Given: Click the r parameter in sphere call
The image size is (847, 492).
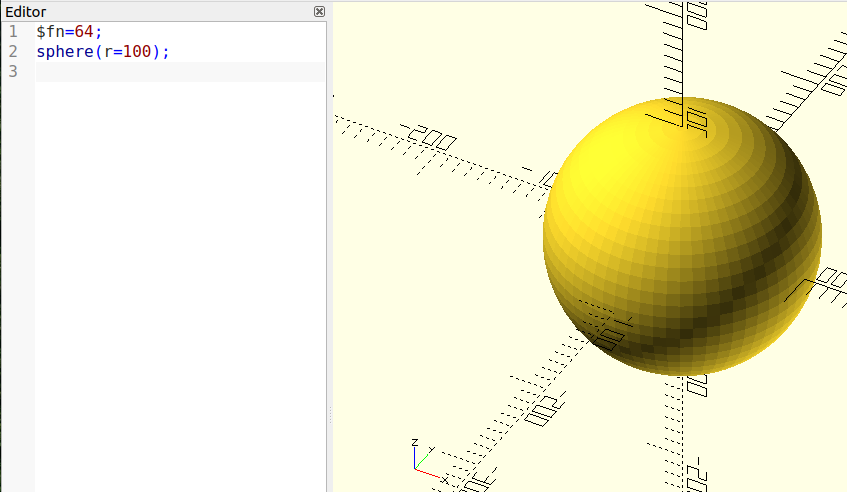Looking at the screenshot, I should click(x=108, y=51).
